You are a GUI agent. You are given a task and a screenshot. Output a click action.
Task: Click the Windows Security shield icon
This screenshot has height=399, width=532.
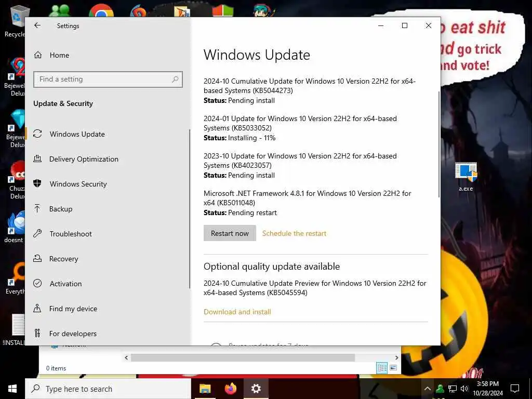point(37,183)
